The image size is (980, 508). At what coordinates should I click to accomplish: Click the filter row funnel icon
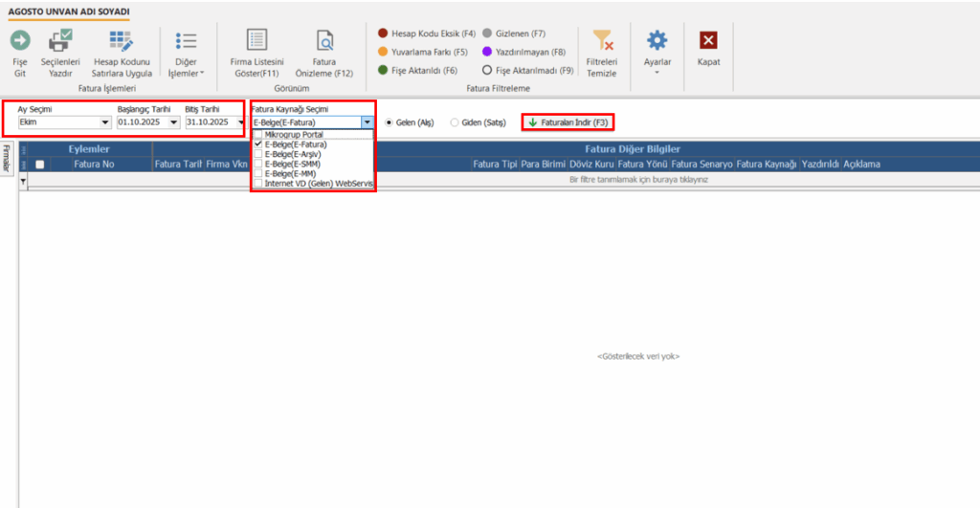(23, 181)
